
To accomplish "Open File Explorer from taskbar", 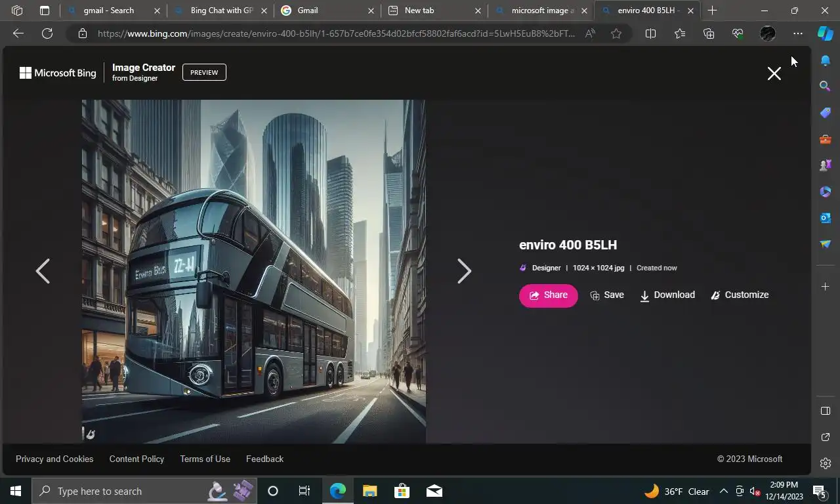I will [x=370, y=491].
